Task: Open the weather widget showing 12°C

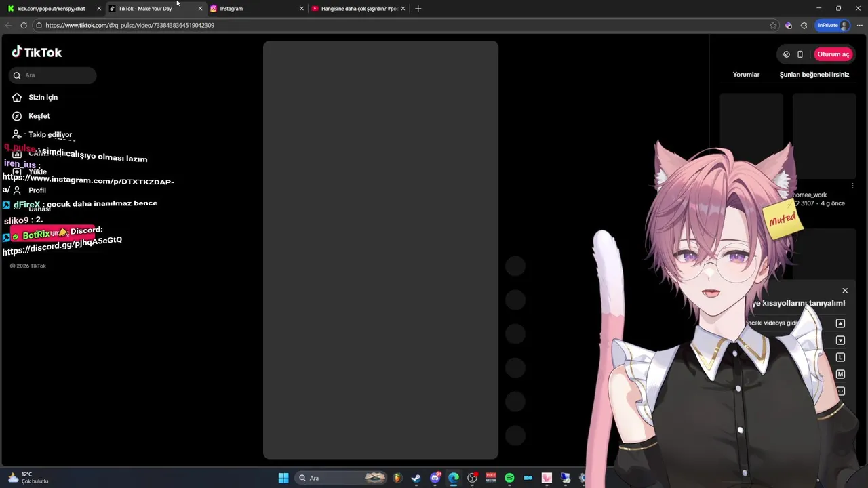Action: click(x=28, y=478)
